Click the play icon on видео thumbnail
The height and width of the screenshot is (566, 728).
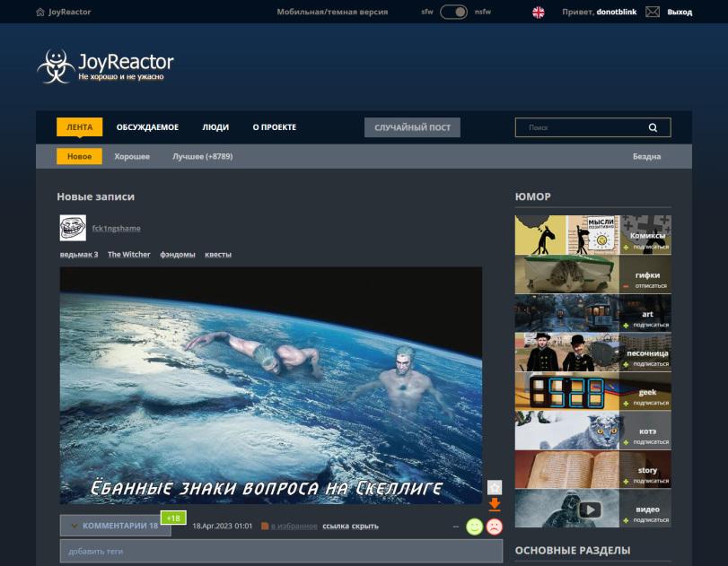(590, 509)
